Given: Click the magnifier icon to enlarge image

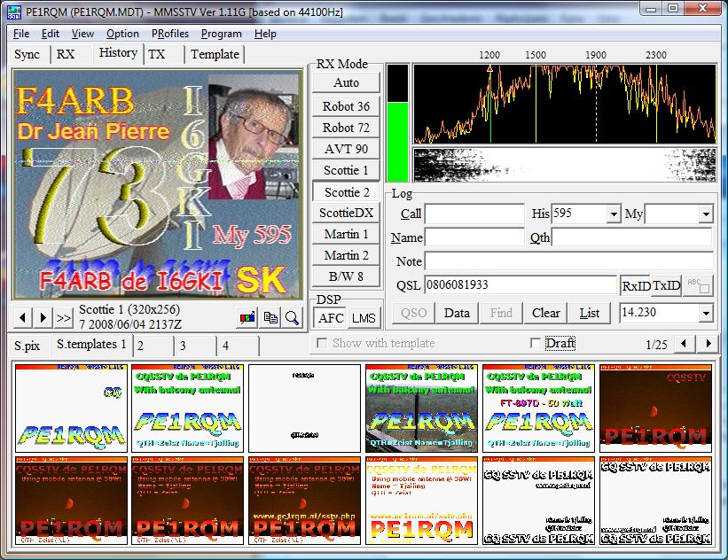Looking at the screenshot, I should [292, 317].
